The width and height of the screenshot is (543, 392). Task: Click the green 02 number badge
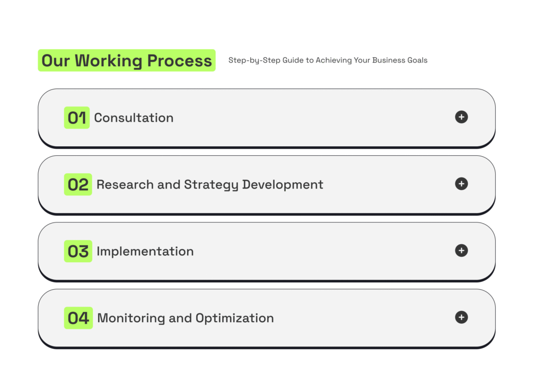tap(78, 184)
